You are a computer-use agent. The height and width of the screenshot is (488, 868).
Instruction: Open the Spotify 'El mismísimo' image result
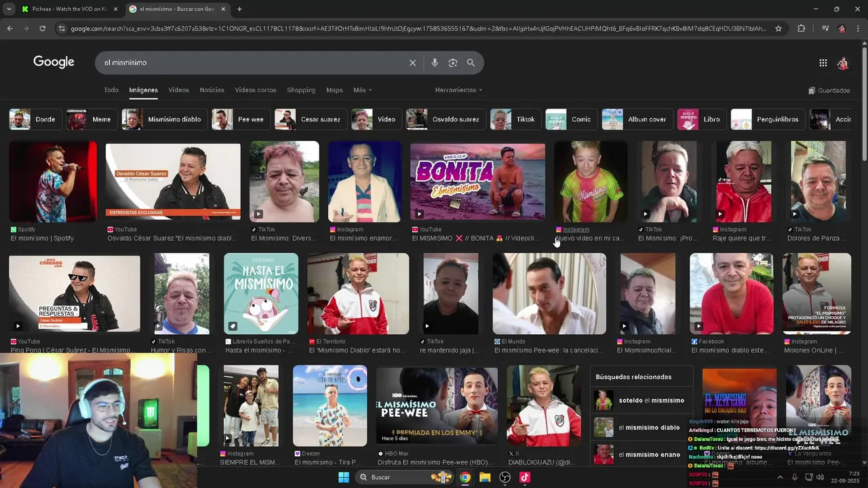click(53, 181)
